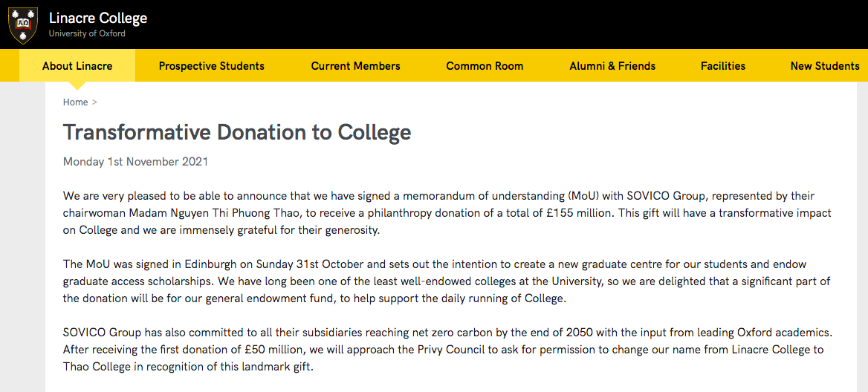Click the University of Oxford subtitle
This screenshot has height=392, width=868.
point(87,34)
